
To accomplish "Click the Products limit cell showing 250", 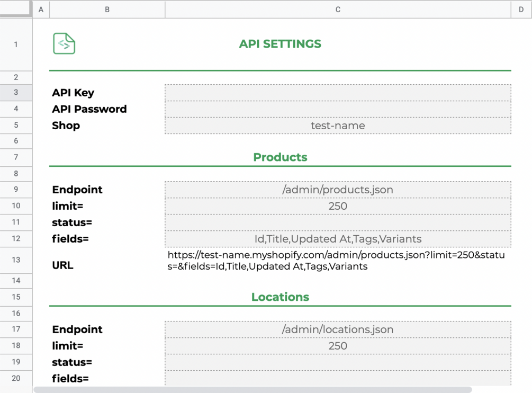I will click(338, 206).
